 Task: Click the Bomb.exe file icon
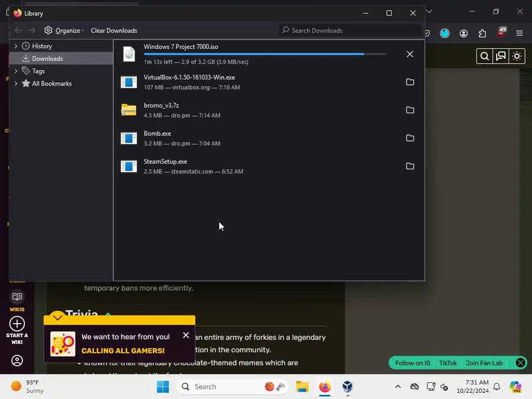tap(129, 138)
